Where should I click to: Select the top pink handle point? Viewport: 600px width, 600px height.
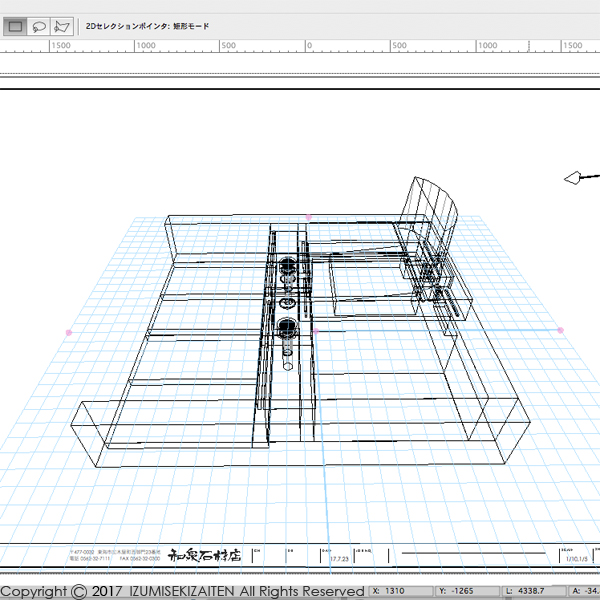point(308,217)
